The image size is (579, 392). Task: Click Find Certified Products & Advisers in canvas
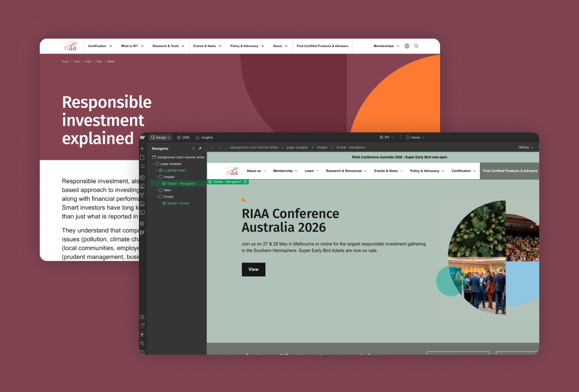(x=509, y=171)
